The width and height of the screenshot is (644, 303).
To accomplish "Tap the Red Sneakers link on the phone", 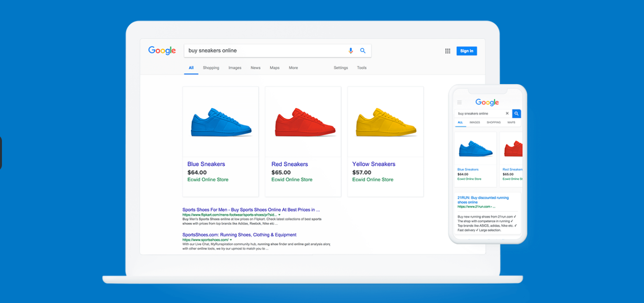I will 512,169.
